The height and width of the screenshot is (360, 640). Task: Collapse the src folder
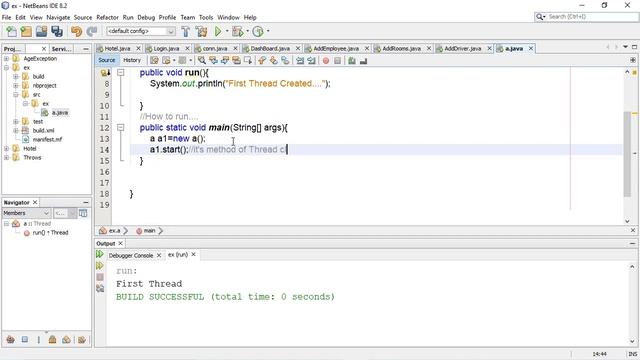pyautogui.click(x=16, y=94)
